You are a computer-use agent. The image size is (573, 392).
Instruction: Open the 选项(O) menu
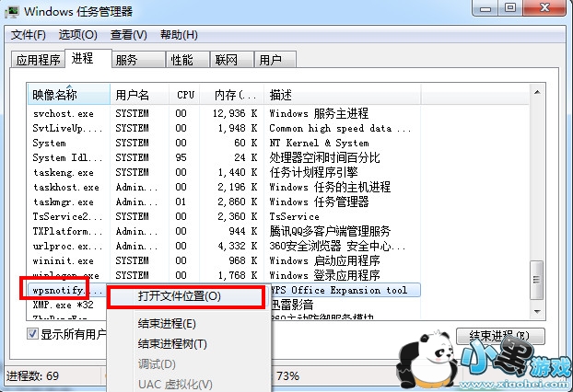click(x=77, y=35)
